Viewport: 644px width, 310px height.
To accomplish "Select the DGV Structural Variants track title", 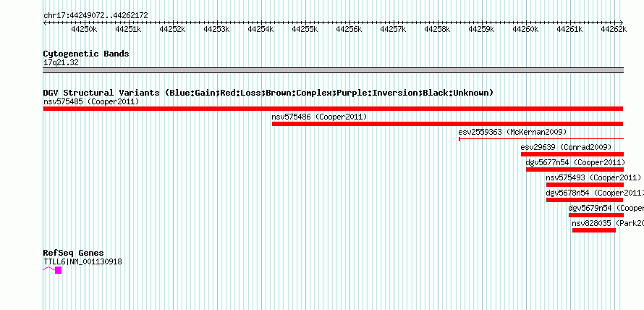I will click(268, 93).
